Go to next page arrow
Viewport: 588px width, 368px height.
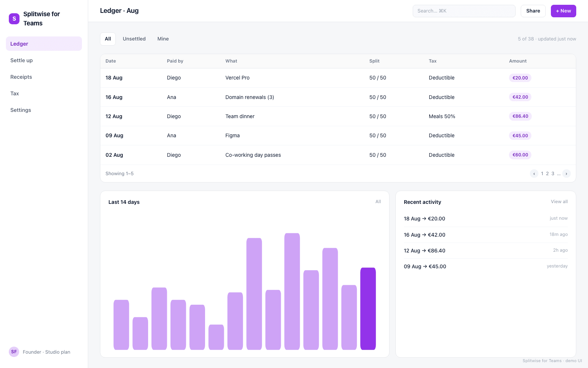tap(566, 174)
